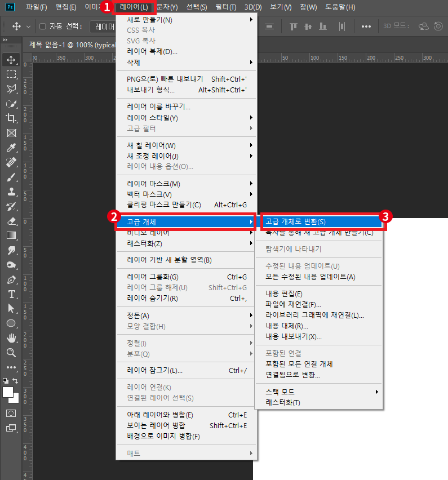448x480 pixels.
Task: Select the Pen tool
Action: (11, 279)
